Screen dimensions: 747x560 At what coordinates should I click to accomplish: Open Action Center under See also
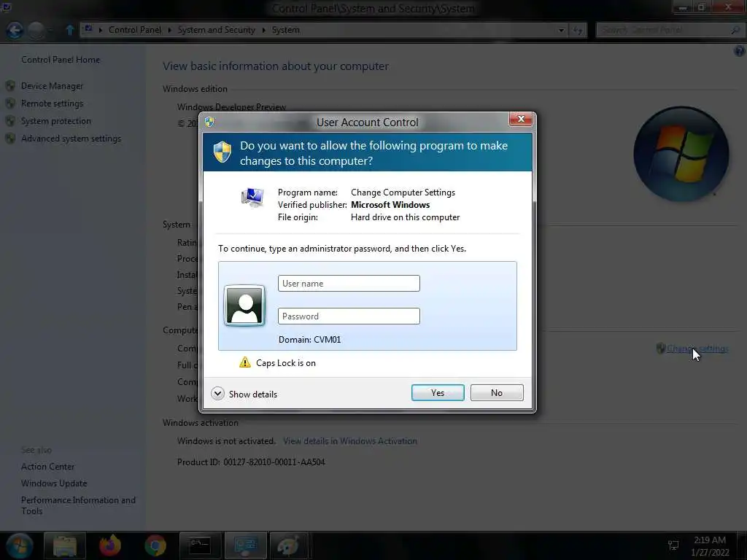click(47, 467)
